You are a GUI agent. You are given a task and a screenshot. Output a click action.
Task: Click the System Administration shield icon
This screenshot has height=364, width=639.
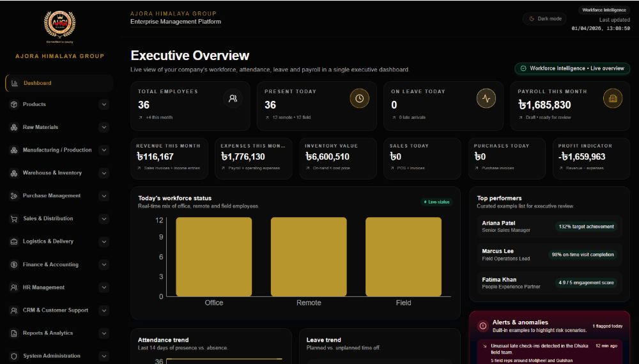click(x=14, y=356)
